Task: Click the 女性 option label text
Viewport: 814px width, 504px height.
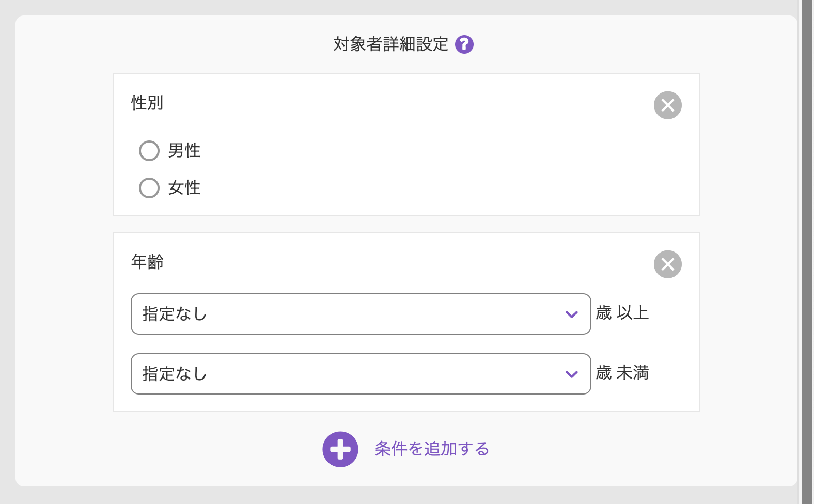Action: click(x=184, y=188)
